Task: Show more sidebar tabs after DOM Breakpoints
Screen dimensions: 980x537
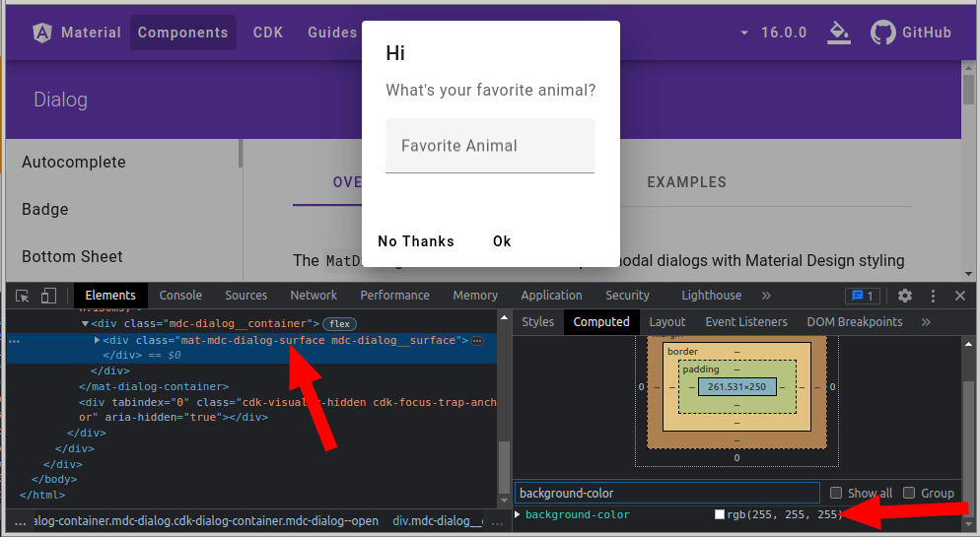Action: point(926,322)
